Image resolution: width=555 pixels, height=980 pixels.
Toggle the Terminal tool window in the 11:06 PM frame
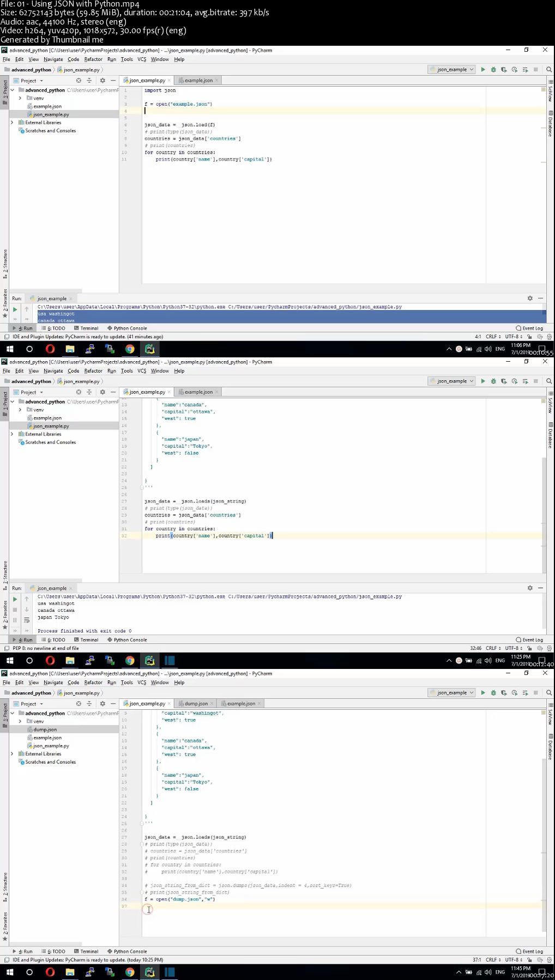pyautogui.click(x=86, y=328)
